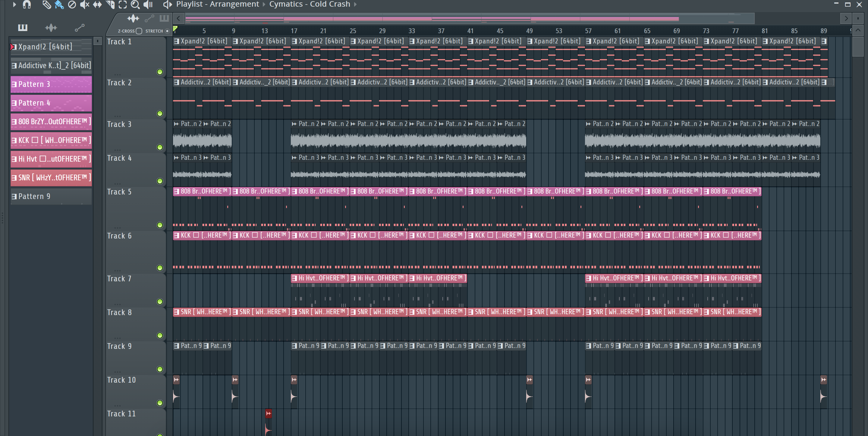Open clip menu icon of Xpand!2 picker item

(x=14, y=47)
